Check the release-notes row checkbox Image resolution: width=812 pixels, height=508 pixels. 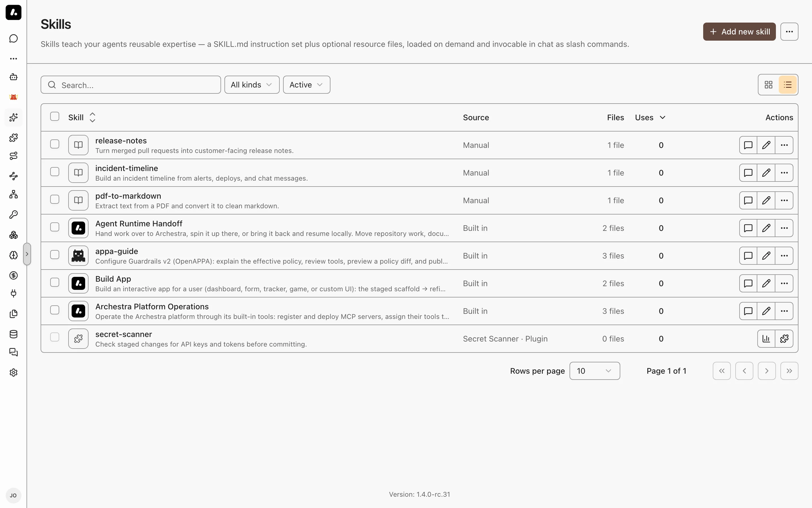[55, 144]
